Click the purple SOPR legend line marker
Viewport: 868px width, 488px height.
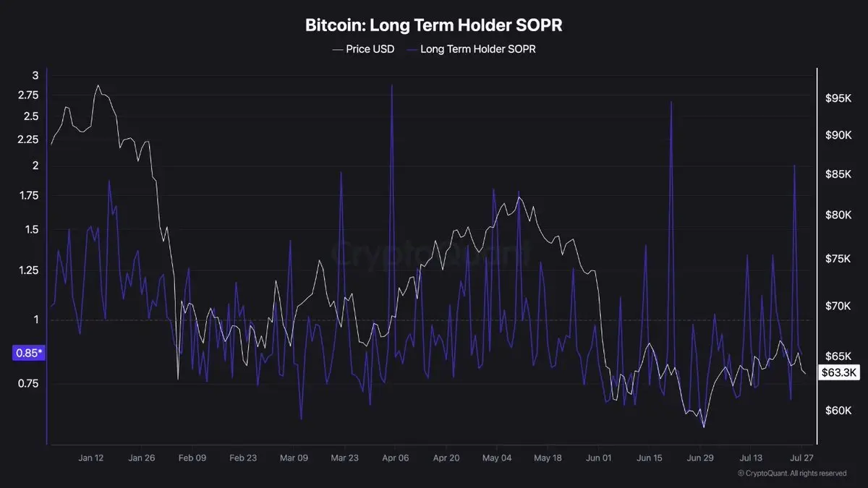tap(411, 50)
